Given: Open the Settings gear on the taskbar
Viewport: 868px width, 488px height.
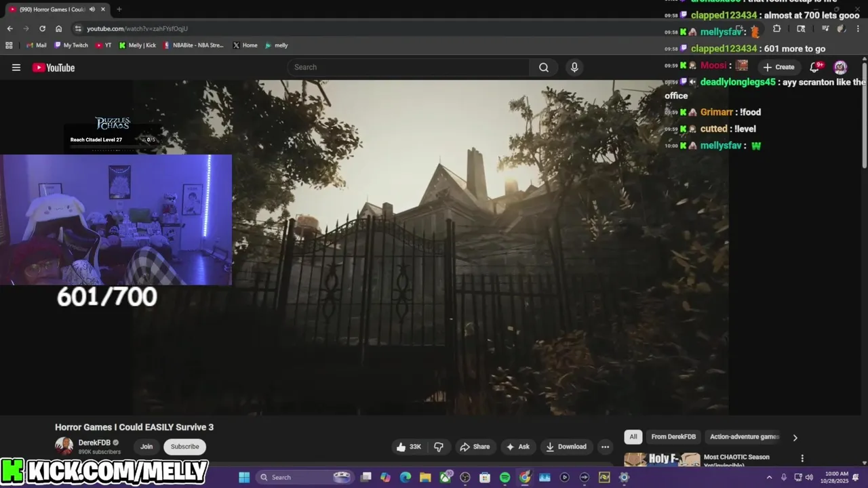Looking at the screenshot, I should (624, 477).
